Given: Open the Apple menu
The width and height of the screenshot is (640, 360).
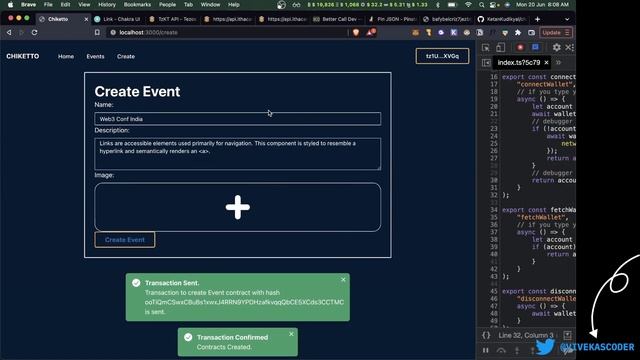Looking at the screenshot, I should [x=11, y=4].
